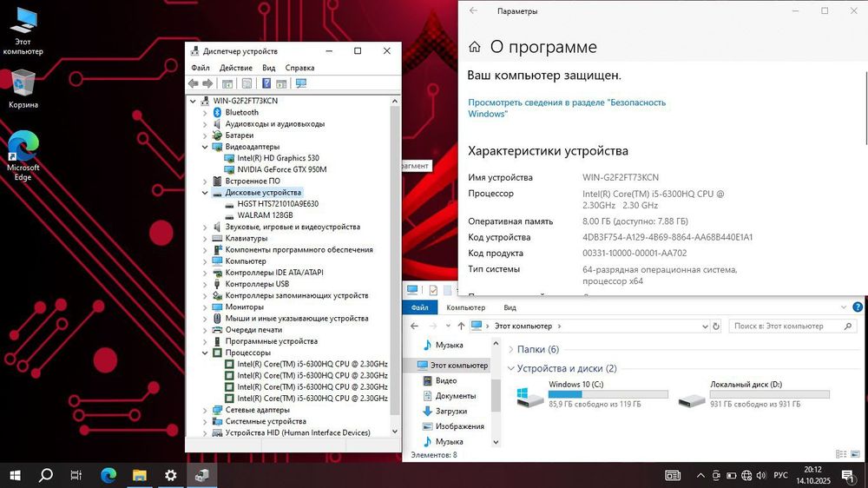This screenshot has height=488, width=868.
Task: Open Windows Start menu
Action: coord(15,475)
